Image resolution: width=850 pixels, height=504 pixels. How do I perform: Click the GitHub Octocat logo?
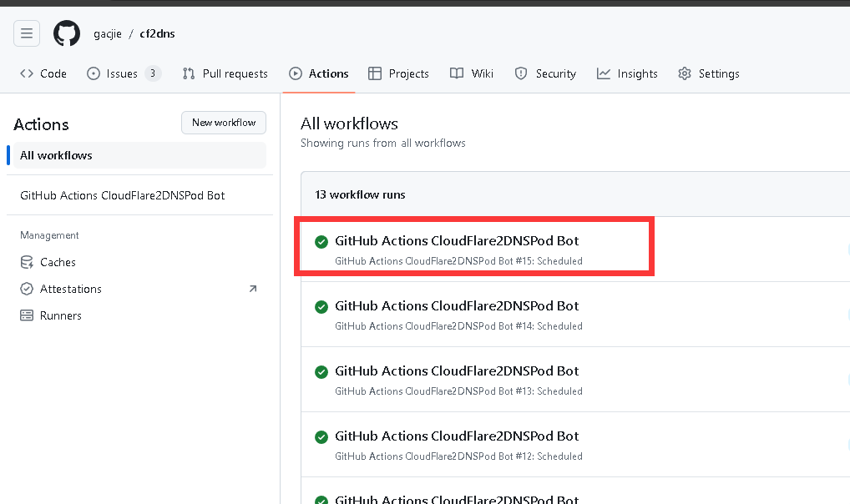tap(67, 33)
